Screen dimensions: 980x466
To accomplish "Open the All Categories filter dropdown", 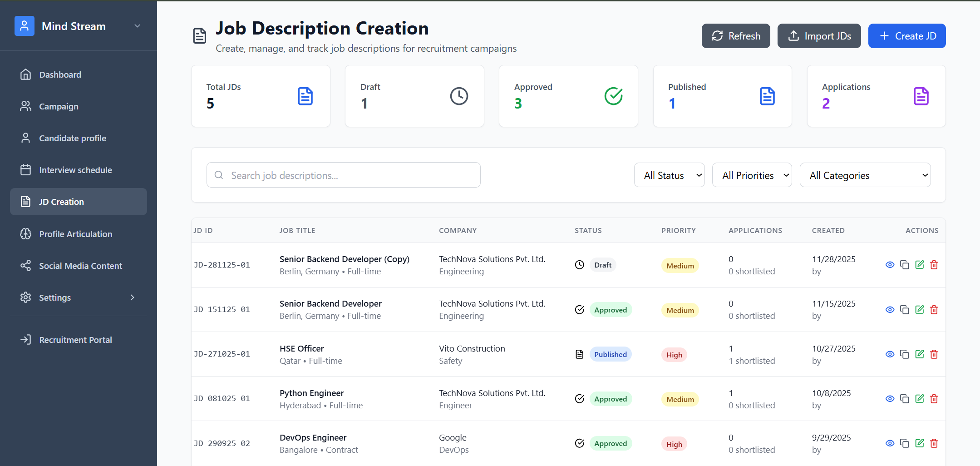I will point(865,175).
